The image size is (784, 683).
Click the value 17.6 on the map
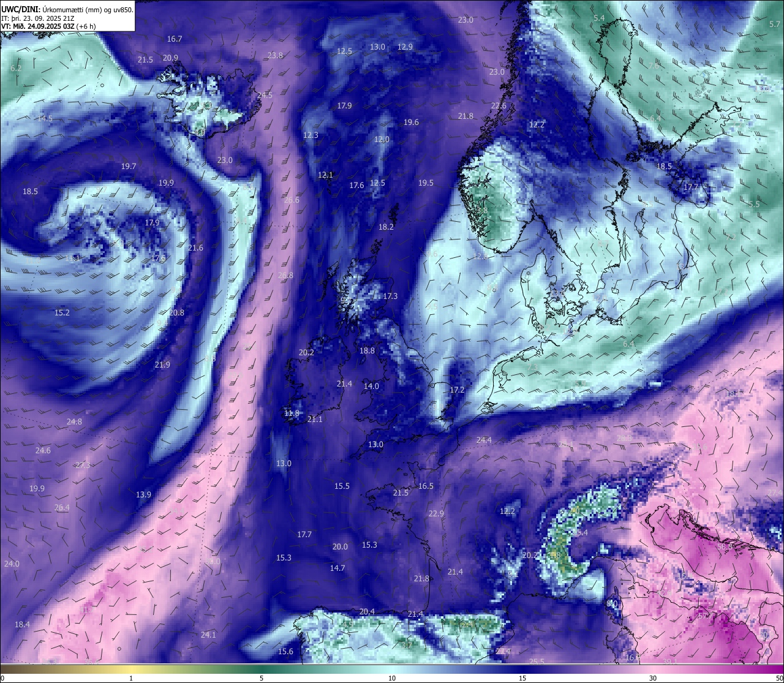356,186
